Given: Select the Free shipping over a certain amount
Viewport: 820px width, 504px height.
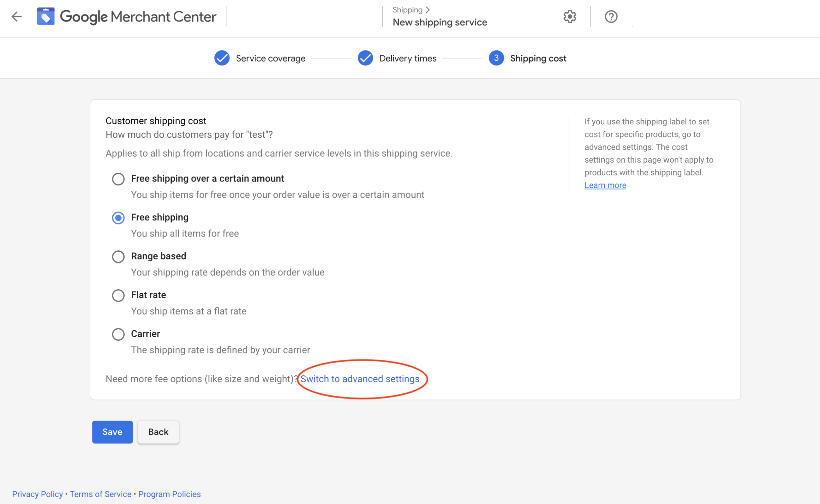Looking at the screenshot, I should click(117, 179).
